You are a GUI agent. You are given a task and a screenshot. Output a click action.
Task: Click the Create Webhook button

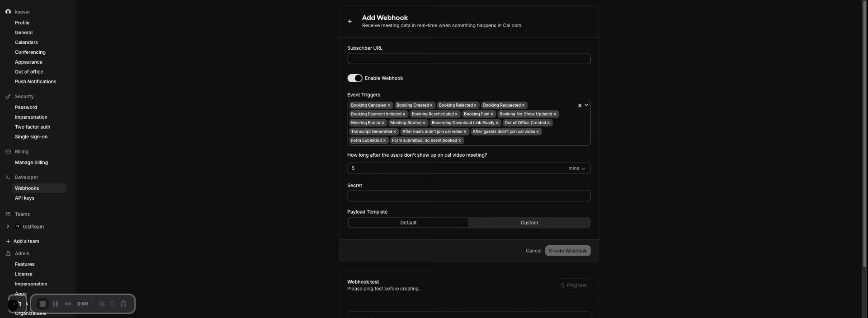(x=567, y=251)
